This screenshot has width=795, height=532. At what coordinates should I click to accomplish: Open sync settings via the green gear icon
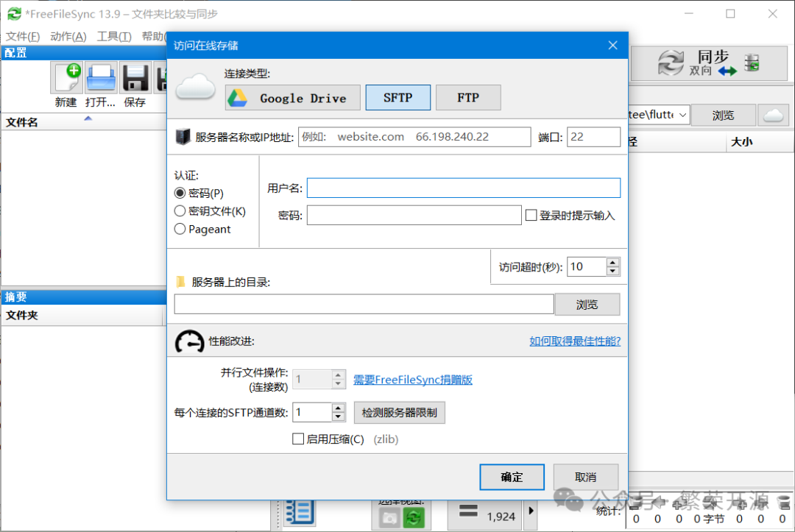coord(752,63)
